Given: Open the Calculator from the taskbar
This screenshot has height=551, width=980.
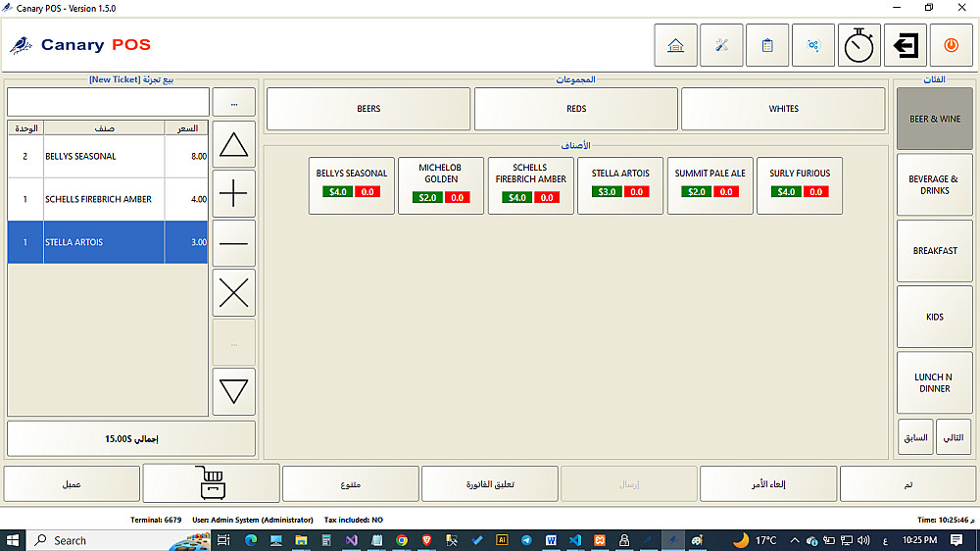Looking at the screenshot, I should click(326, 540).
